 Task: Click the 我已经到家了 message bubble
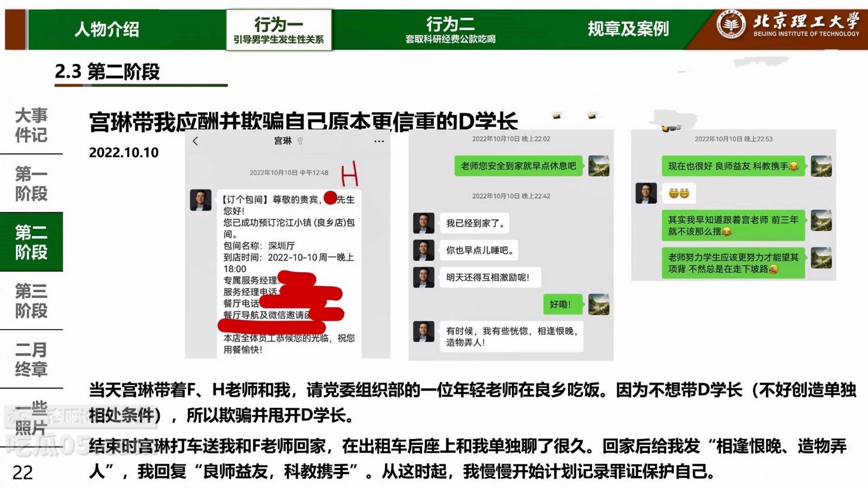pyautogui.click(x=475, y=223)
